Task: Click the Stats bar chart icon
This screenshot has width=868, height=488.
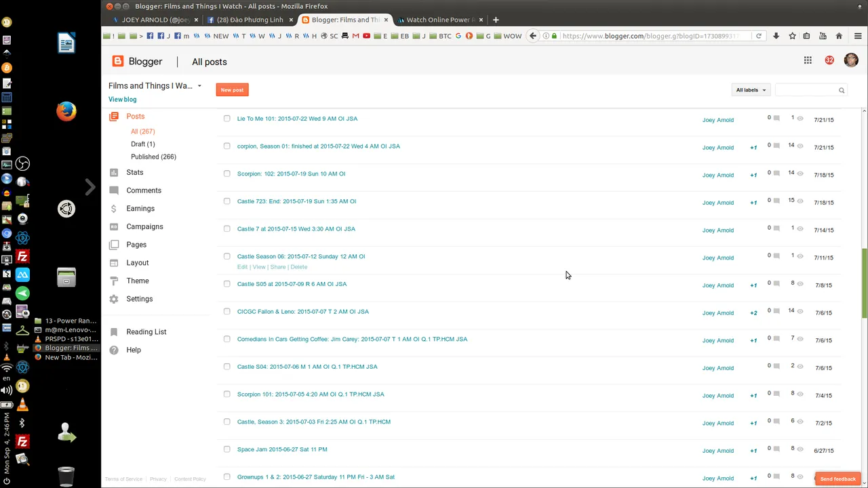Action: point(114,172)
